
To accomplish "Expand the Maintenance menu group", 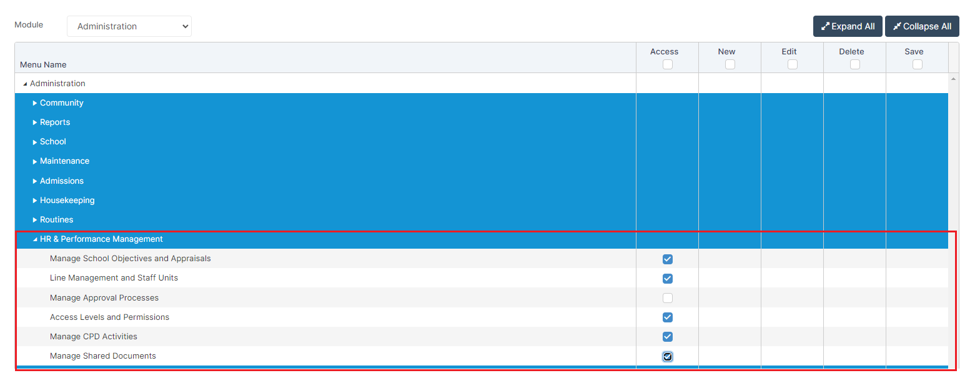I will click(35, 162).
